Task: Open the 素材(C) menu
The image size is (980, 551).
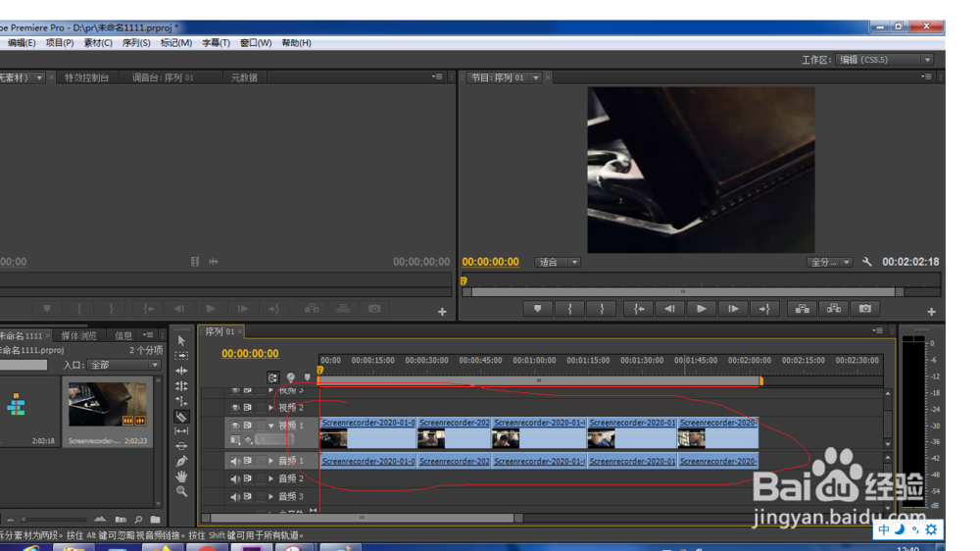Action: 98,42
